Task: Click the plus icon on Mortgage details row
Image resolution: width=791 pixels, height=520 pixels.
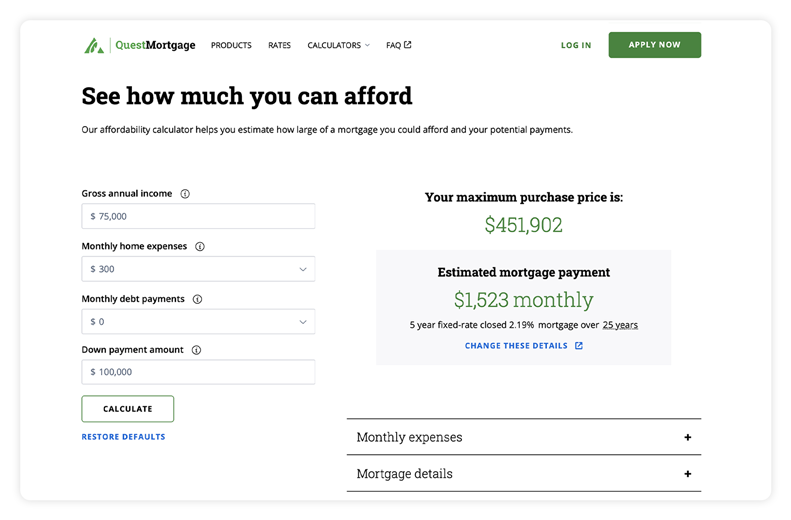Action: [x=688, y=474]
